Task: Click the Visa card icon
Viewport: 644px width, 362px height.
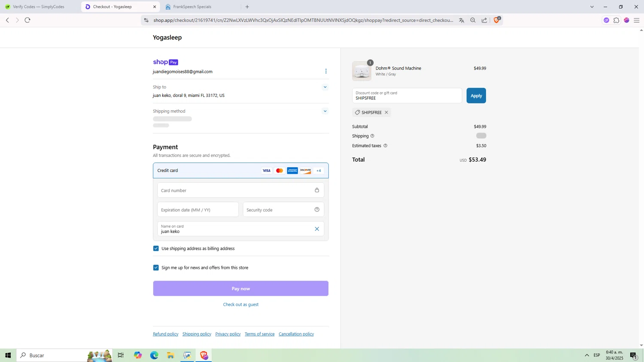Action: point(267,171)
